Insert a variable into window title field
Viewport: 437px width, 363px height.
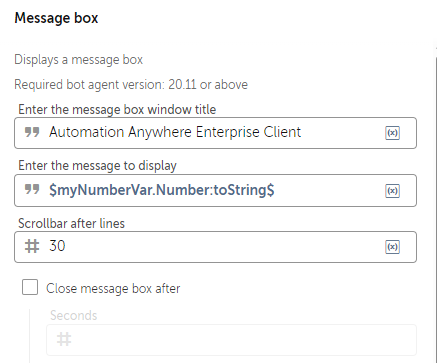click(392, 133)
